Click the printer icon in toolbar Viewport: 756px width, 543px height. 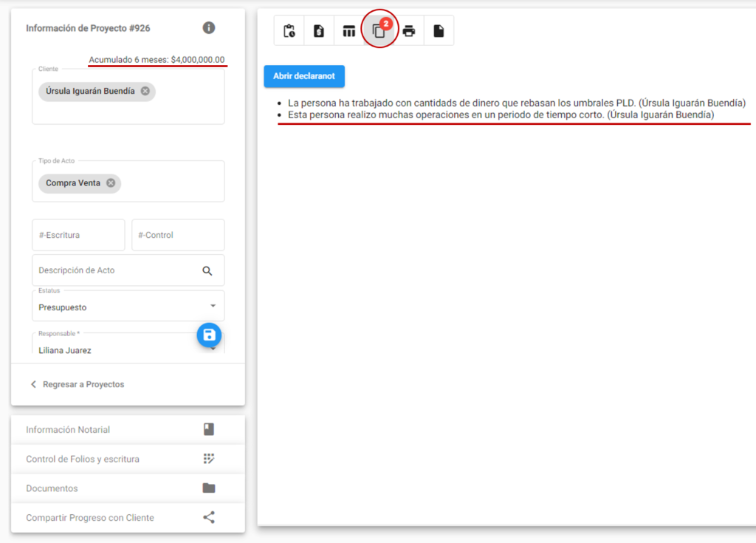[409, 31]
